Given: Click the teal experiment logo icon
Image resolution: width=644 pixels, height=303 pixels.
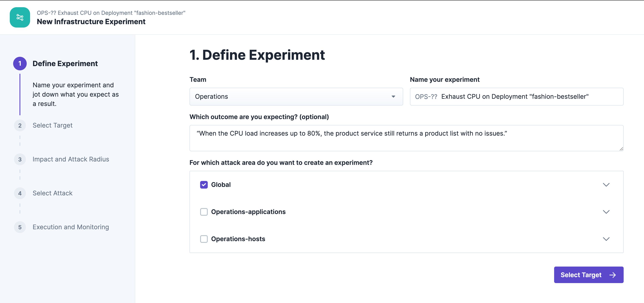Looking at the screenshot, I should coord(20,17).
